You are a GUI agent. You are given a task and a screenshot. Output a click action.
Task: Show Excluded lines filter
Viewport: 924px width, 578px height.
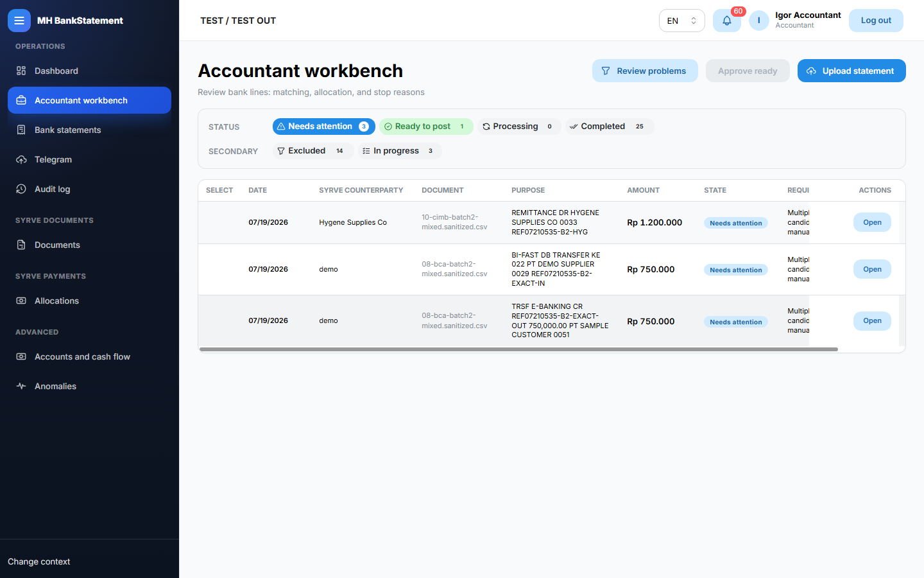click(x=313, y=151)
